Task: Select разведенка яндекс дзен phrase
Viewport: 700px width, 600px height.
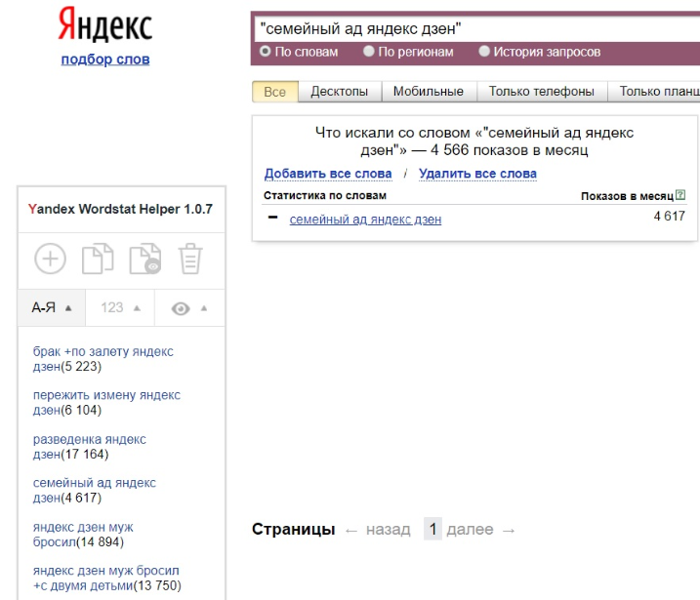Action: coord(89,447)
